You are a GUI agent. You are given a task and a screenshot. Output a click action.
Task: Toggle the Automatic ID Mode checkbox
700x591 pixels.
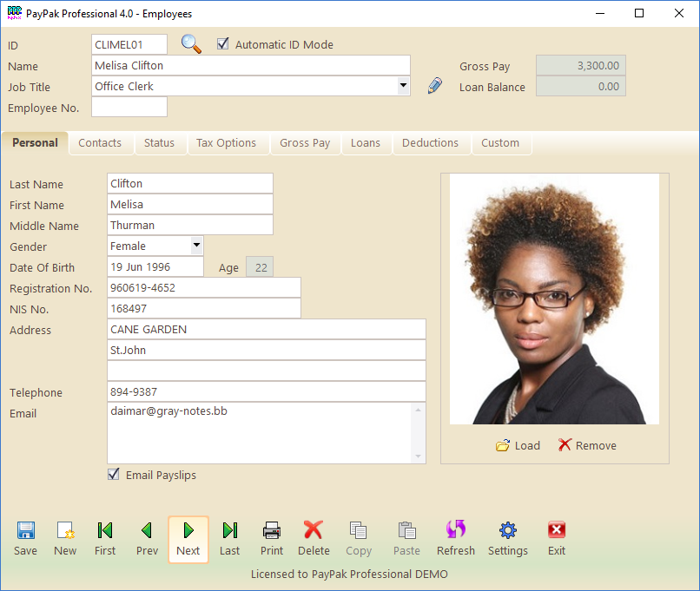(223, 44)
